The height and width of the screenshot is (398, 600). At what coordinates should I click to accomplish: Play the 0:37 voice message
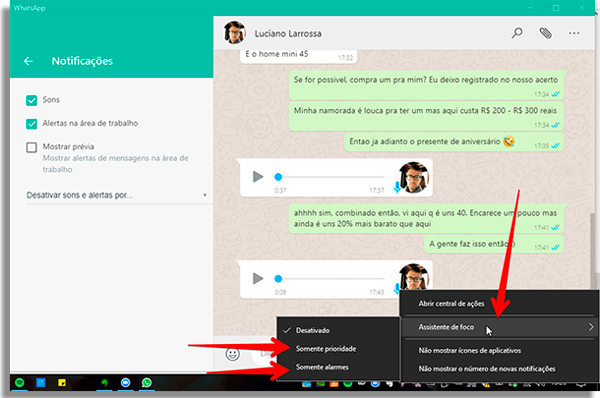(x=258, y=177)
